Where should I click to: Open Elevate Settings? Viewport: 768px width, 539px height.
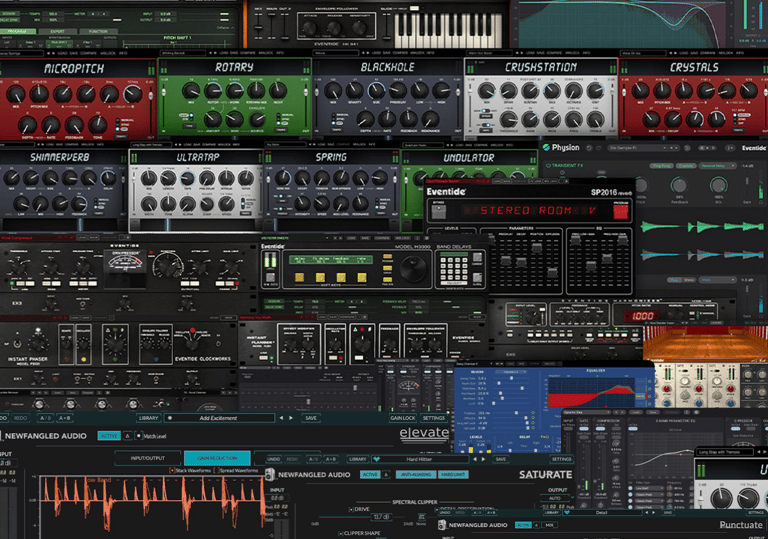[433, 418]
